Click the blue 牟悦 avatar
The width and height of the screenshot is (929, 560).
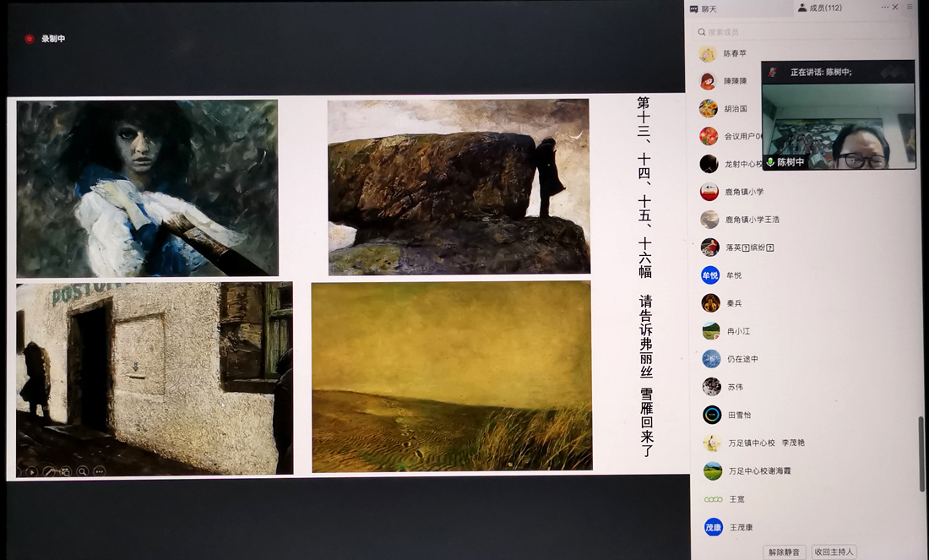(x=710, y=275)
